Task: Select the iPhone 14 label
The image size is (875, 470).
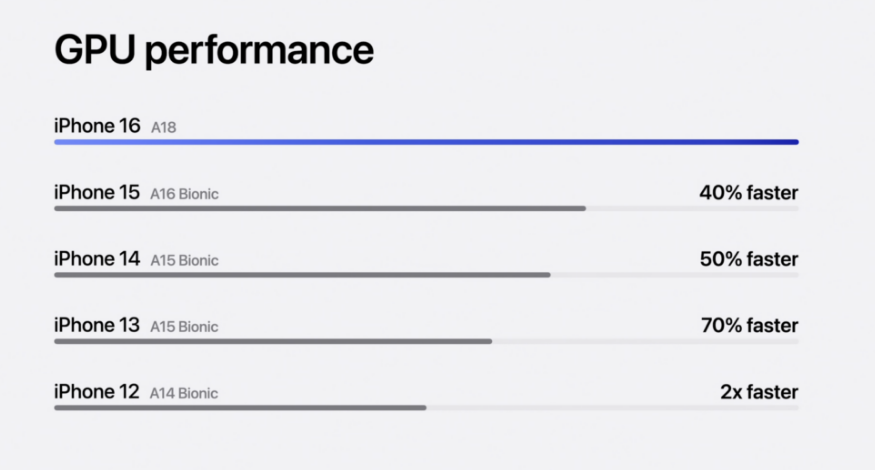Action: pyautogui.click(x=97, y=259)
